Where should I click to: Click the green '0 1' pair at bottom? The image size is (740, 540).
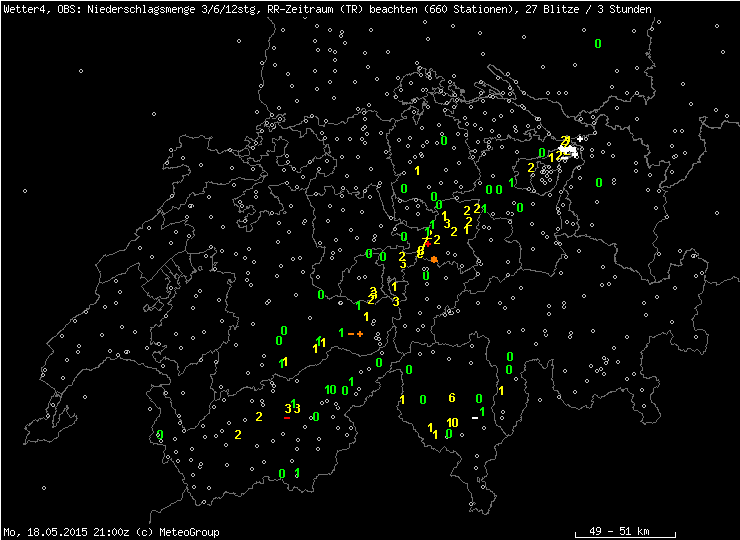tap(289, 473)
